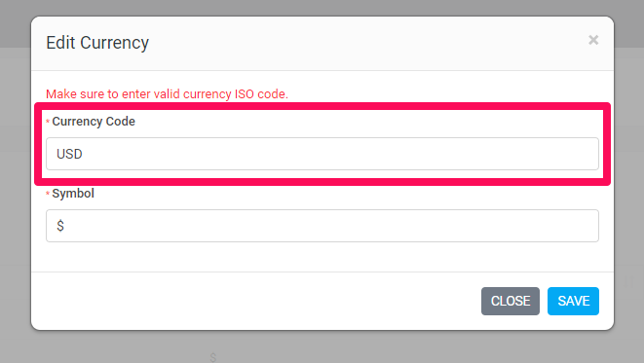Dismiss the dialog with the X icon
The image size is (644, 363).
click(x=593, y=40)
